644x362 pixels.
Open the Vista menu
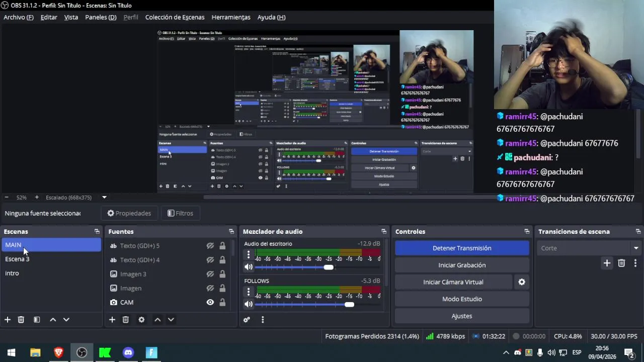71,17
